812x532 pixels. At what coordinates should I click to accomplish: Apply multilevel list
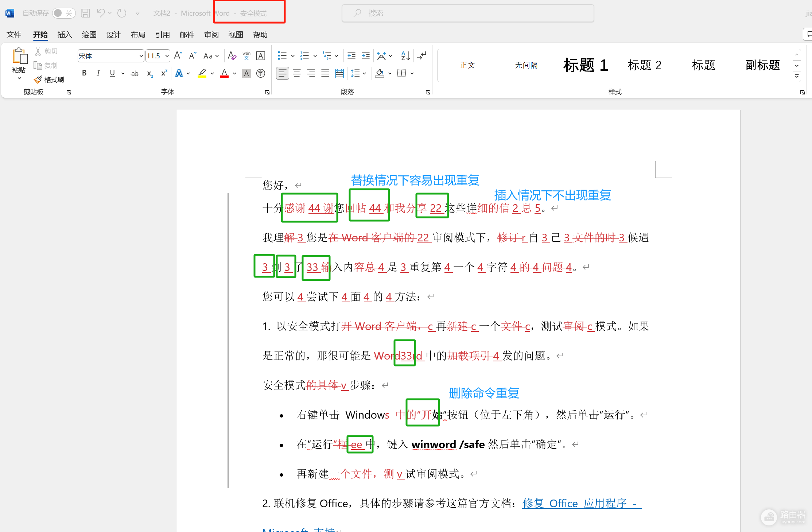[x=327, y=55]
